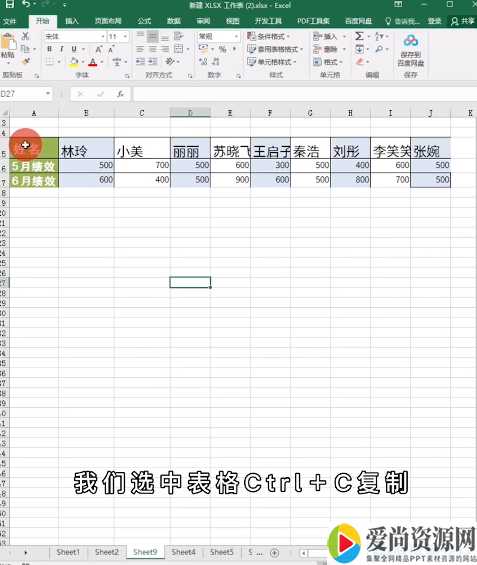Toggle align text right

coord(165,49)
